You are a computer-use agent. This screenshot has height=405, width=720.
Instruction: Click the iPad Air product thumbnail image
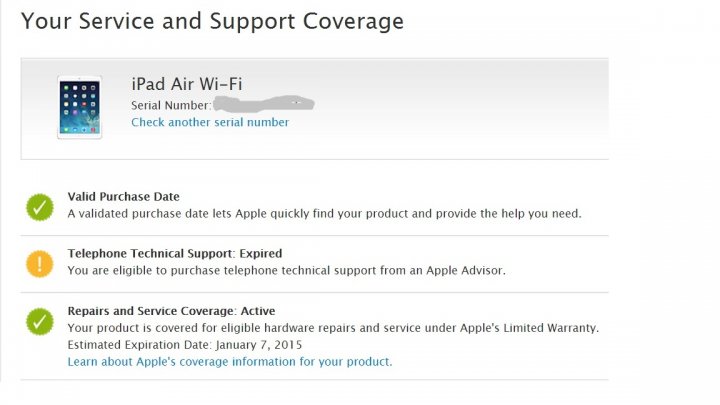pos(79,107)
